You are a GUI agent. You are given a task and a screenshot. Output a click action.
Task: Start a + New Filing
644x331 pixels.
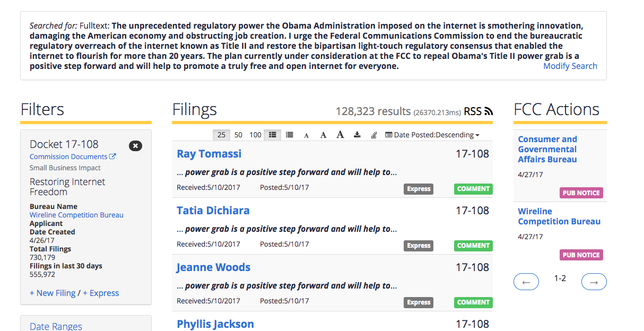(x=53, y=293)
